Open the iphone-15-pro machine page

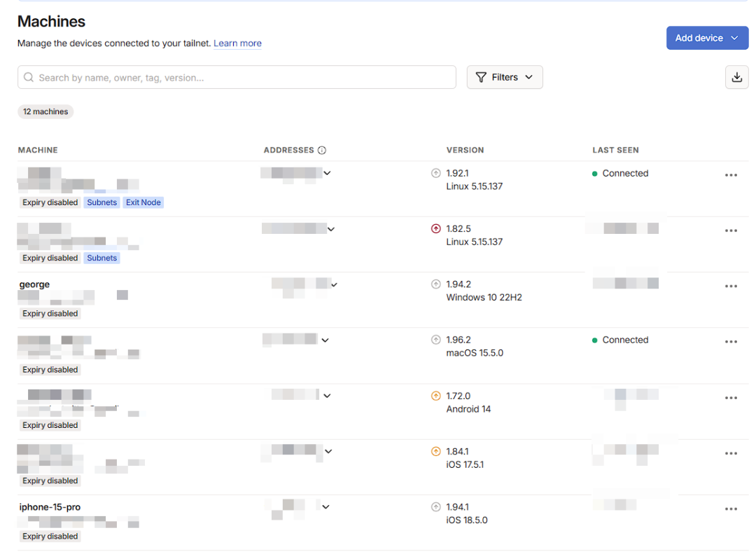pos(50,506)
